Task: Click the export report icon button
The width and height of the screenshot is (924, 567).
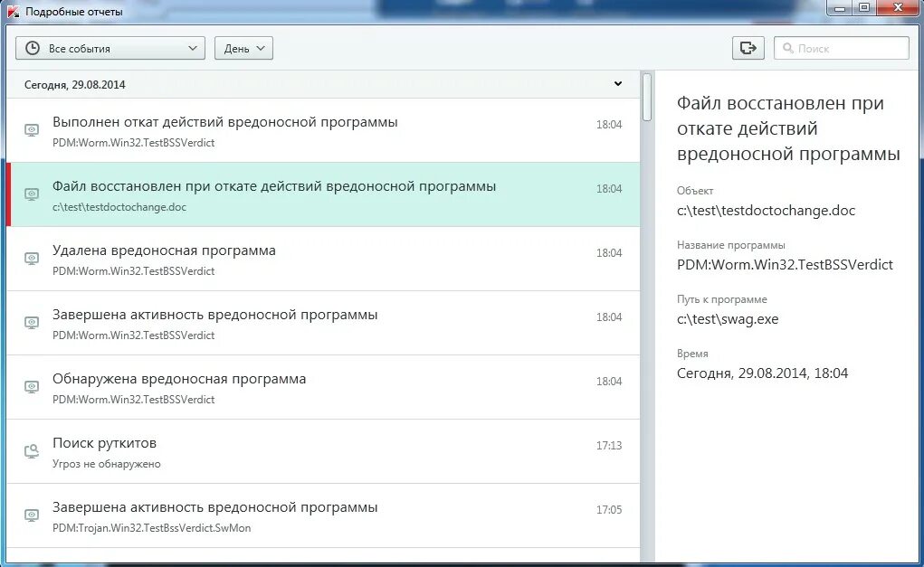Action: tap(748, 48)
